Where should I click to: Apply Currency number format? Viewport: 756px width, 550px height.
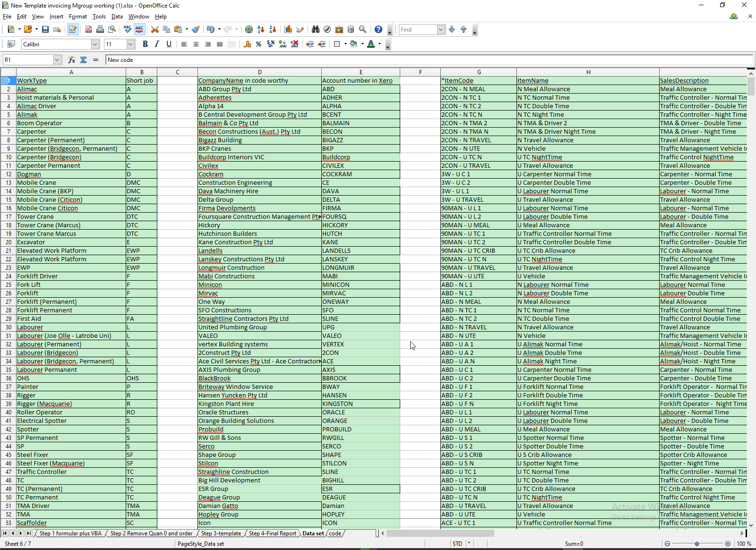[x=247, y=44]
